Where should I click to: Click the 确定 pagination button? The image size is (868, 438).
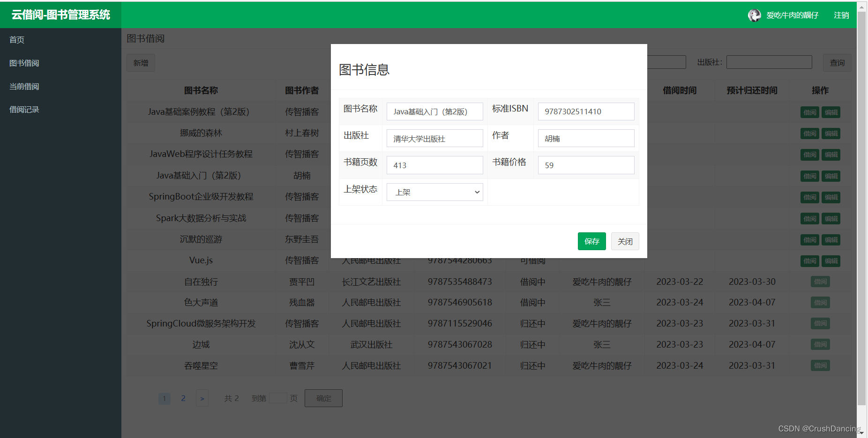click(x=323, y=398)
